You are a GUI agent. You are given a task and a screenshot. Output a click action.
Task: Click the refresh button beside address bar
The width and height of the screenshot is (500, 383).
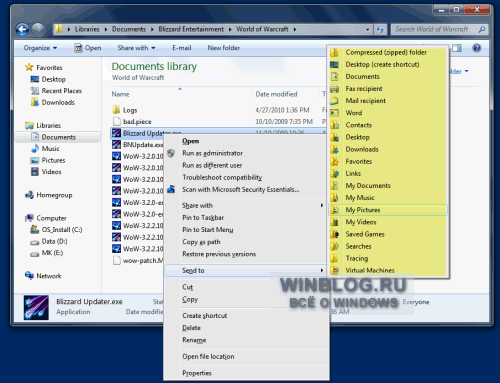click(x=380, y=29)
